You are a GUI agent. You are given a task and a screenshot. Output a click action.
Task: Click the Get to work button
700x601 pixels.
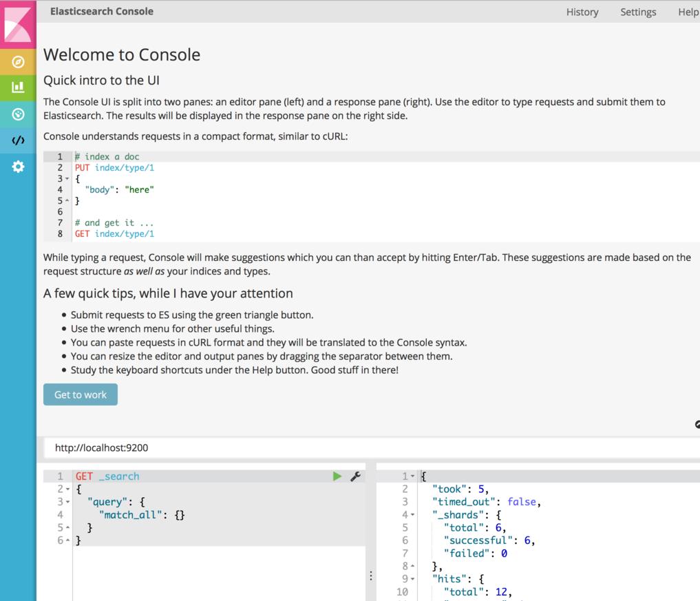click(x=81, y=394)
